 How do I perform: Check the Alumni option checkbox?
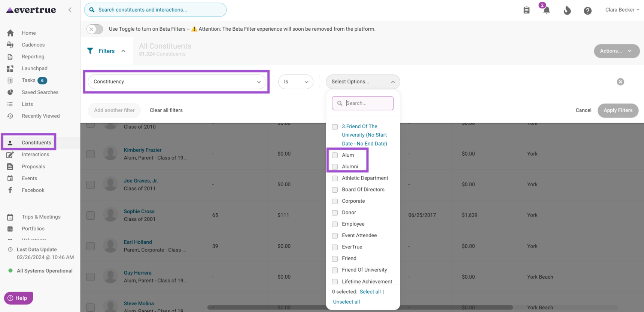click(x=335, y=167)
